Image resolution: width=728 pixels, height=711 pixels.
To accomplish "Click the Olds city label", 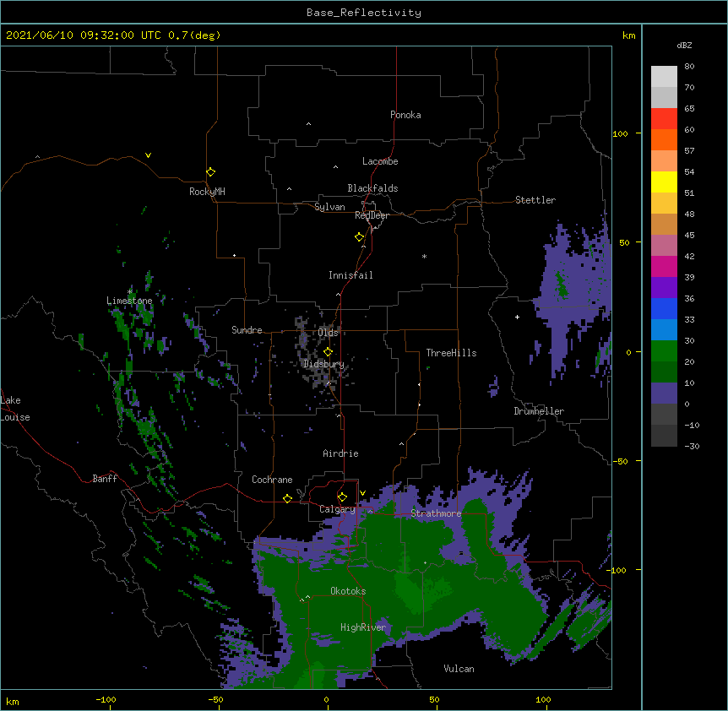I will click(328, 333).
